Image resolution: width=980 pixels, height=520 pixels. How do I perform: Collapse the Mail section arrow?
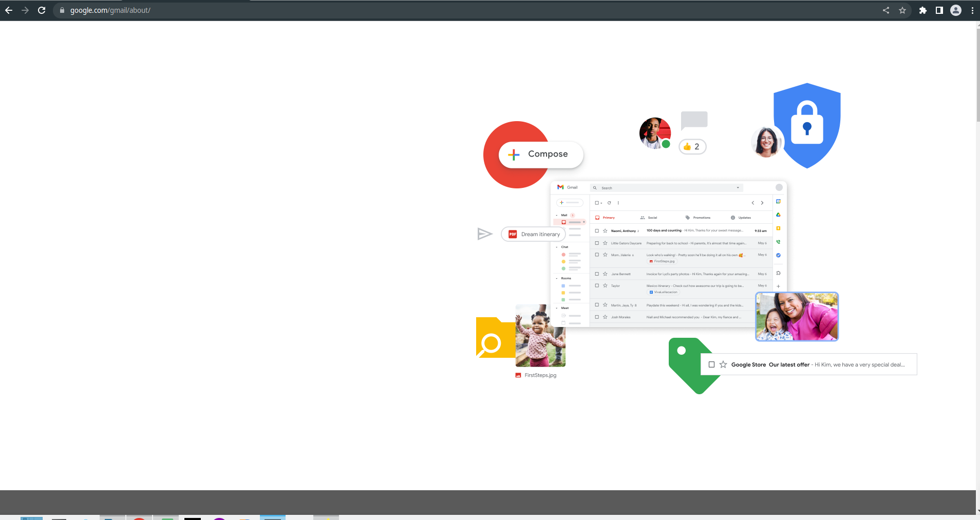point(557,215)
